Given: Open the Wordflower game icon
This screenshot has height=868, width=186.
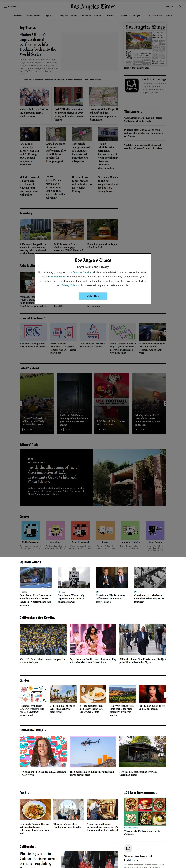Looking at the screenshot, I should tap(56, 530).
